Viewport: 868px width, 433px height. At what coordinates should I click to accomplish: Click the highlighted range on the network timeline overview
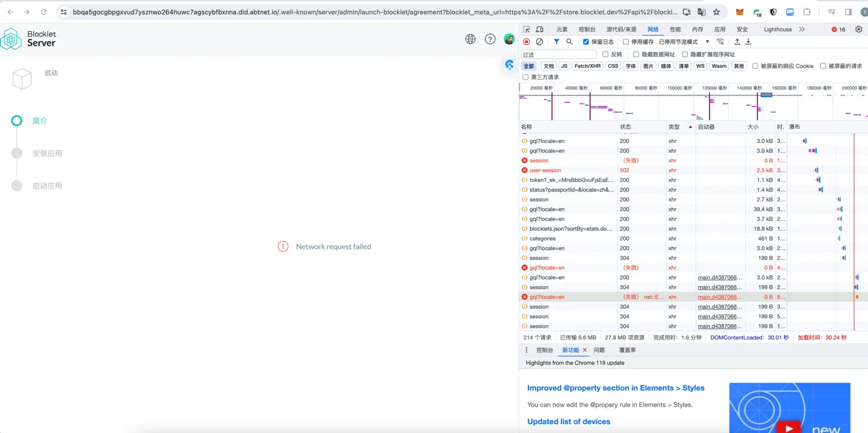pos(766,95)
